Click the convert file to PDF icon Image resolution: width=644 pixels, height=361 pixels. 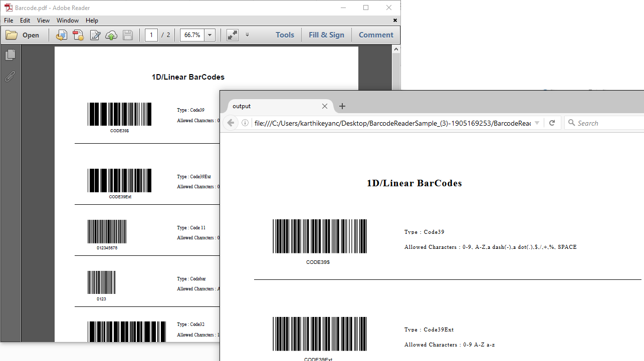click(x=61, y=35)
